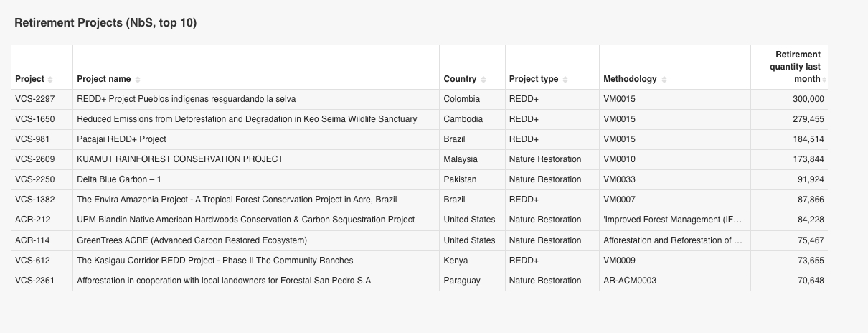Click KUAMUT RAINFOREST CONSERVATION PROJECT entry

[180, 159]
